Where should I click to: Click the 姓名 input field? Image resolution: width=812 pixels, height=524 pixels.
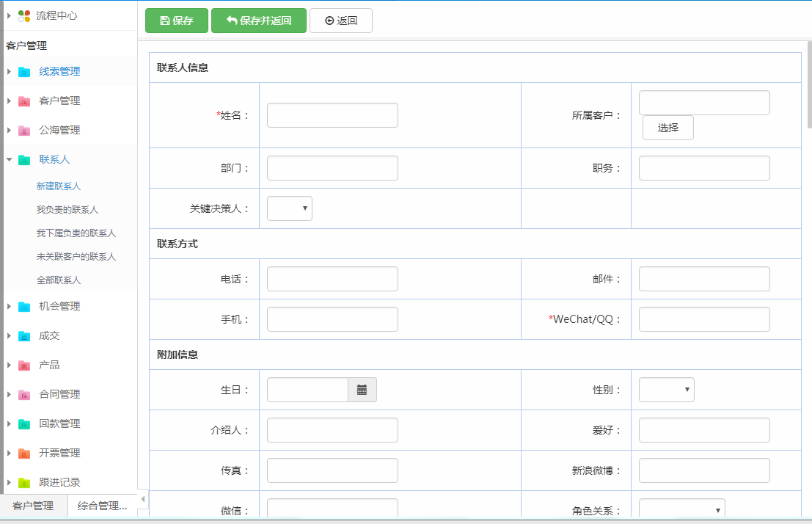tap(332, 115)
